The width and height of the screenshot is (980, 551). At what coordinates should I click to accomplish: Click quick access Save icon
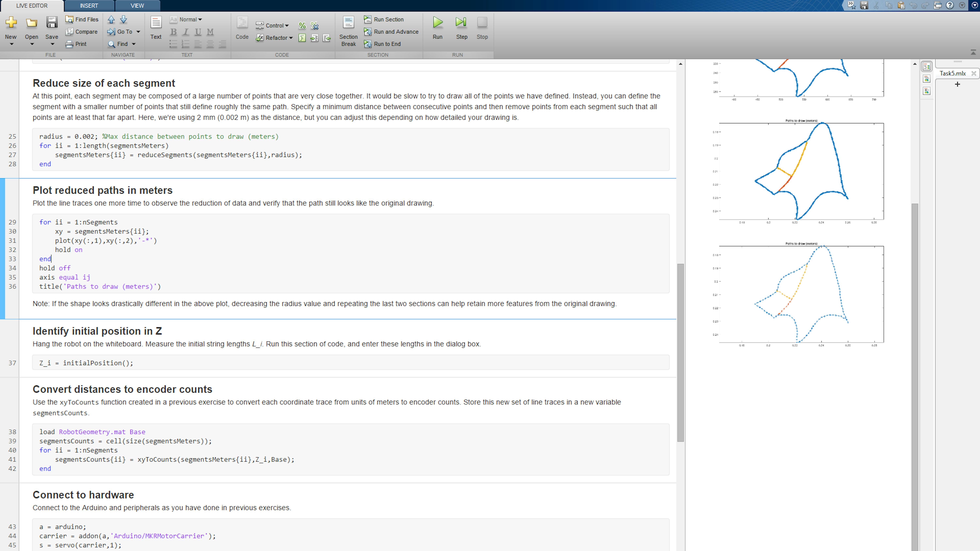(864, 5)
